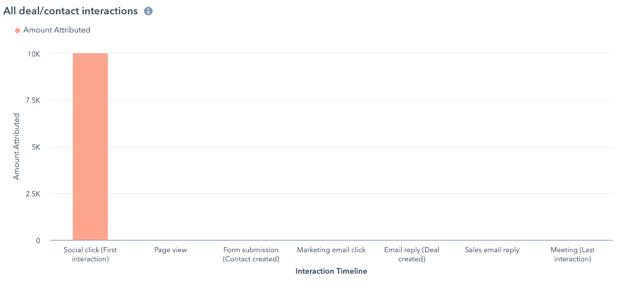
Task: Click the vertical Amount Attributed axis title
Action: coord(17,147)
